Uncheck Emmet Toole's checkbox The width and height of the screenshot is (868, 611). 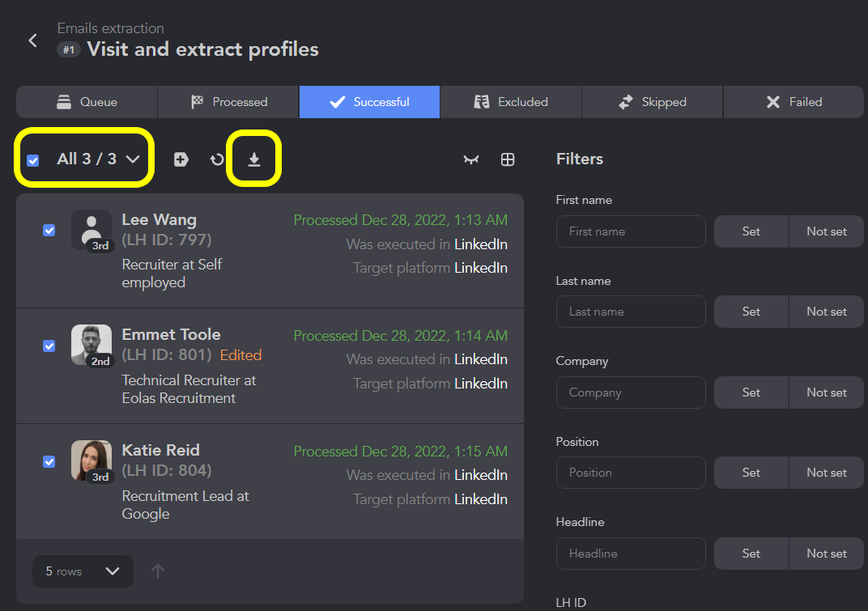(49, 346)
